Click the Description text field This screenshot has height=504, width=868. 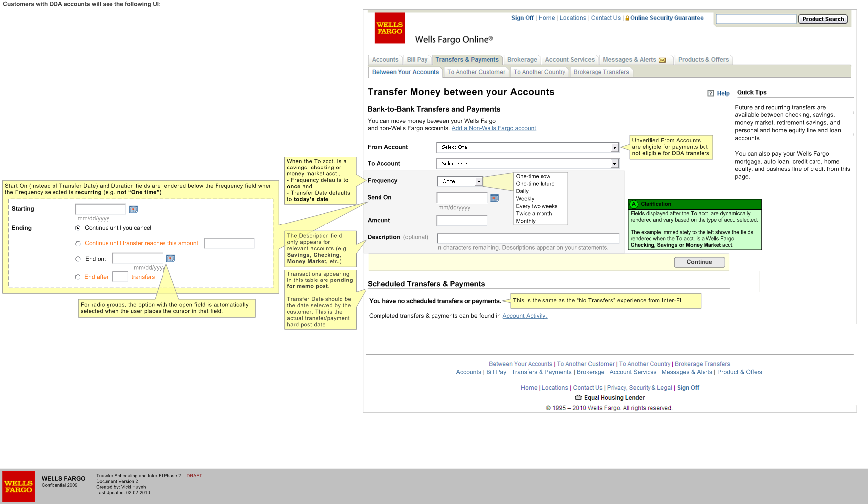pos(528,238)
